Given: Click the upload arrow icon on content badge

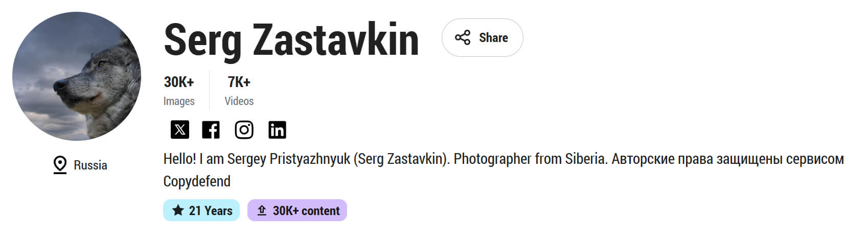Looking at the screenshot, I should (262, 210).
